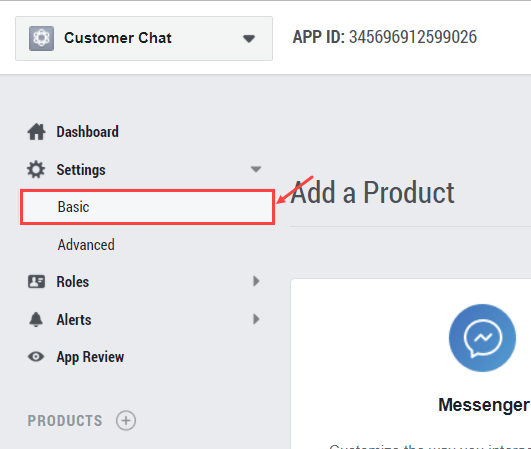Expand the Alerts submenu arrow
Viewport: 531px width, 449px height.
[x=256, y=319]
